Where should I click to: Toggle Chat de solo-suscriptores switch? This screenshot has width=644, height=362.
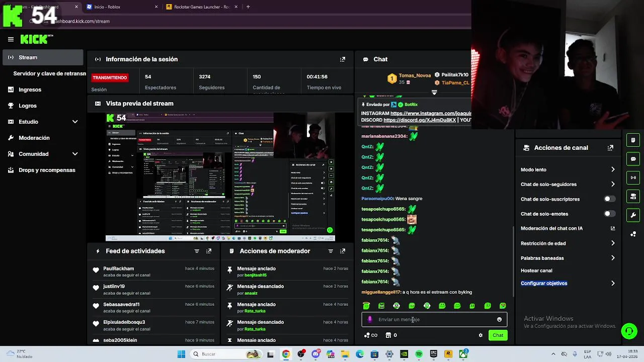(x=609, y=199)
